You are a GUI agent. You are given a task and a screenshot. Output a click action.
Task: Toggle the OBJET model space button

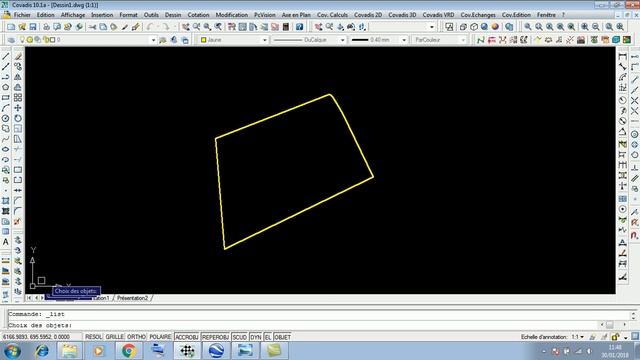click(x=282, y=337)
